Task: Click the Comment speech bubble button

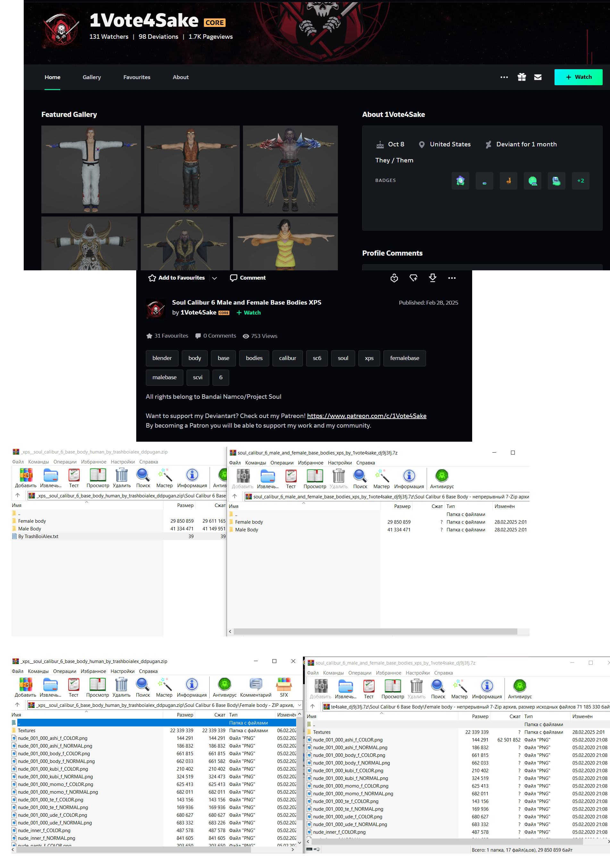Action: click(x=247, y=278)
